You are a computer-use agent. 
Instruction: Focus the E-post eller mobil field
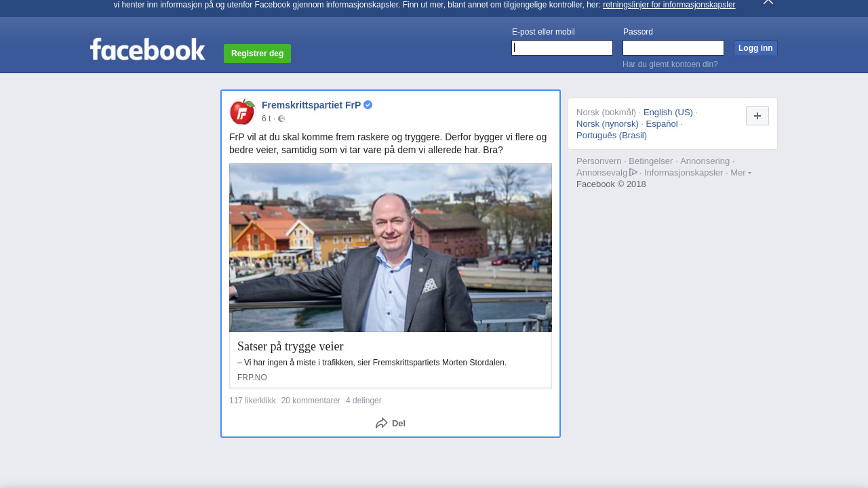tap(562, 47)
